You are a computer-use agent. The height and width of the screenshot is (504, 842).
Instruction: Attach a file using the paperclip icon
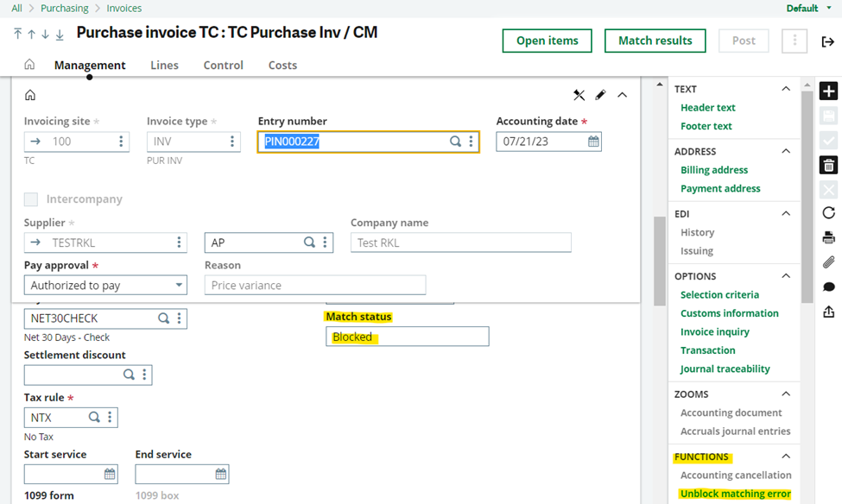tap(827, 261)
